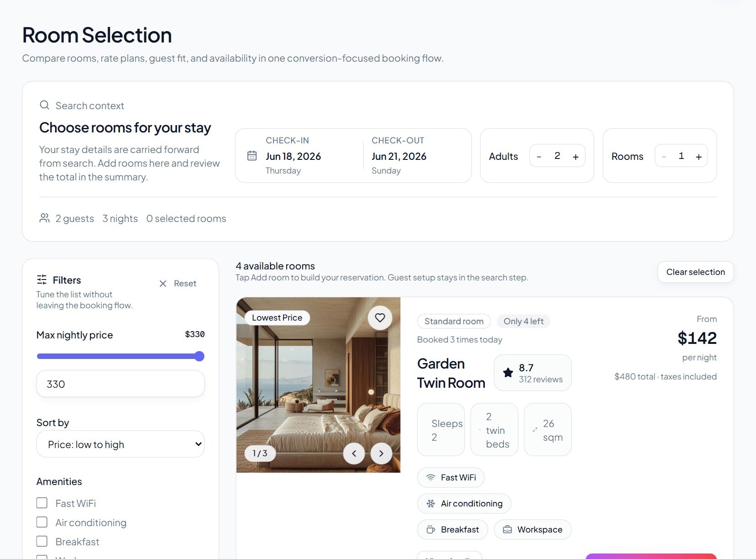This screenshot has height=559, width=756.
Task: Click the $142 nightly price
Action: click(697, 338)
